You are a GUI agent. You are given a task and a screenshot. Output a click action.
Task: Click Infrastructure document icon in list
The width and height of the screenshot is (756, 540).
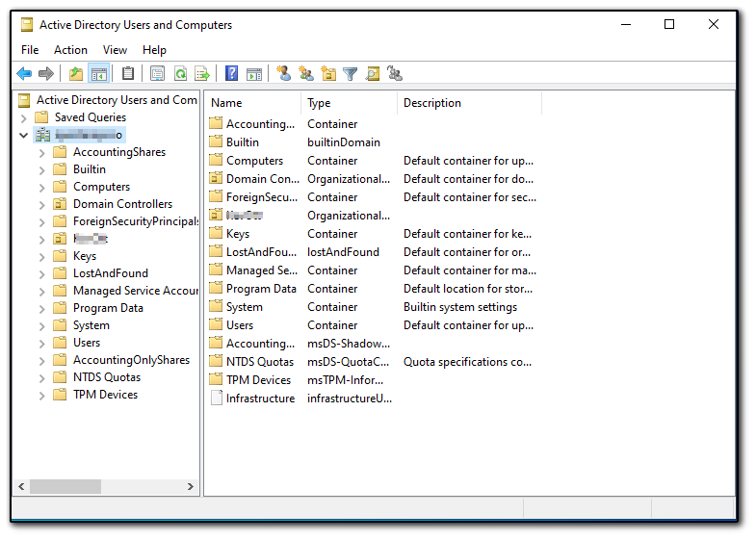pyautogui.click(x=217, y=398)
